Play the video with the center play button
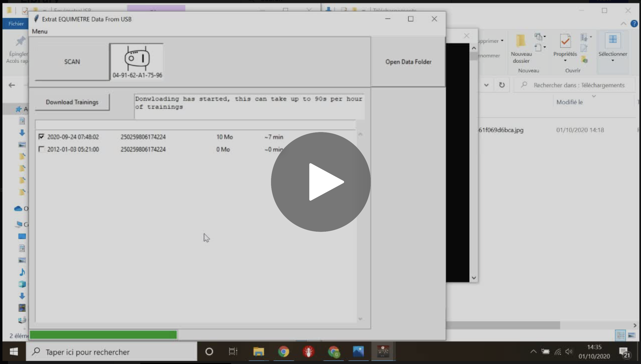This screenshot has height=364, width=641. click(x=321, y=182)
